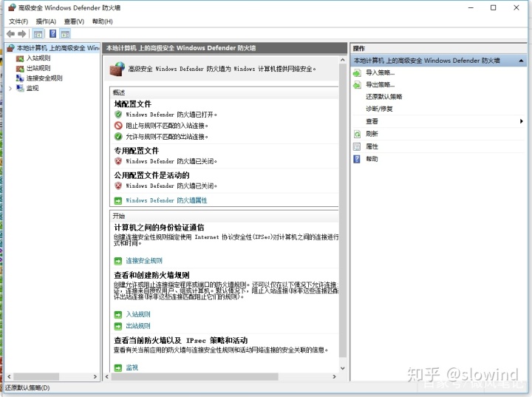This screenshot has height=397, width=532.
Task: Collapse the actions section header arrow
Action: tap(521, 61)
